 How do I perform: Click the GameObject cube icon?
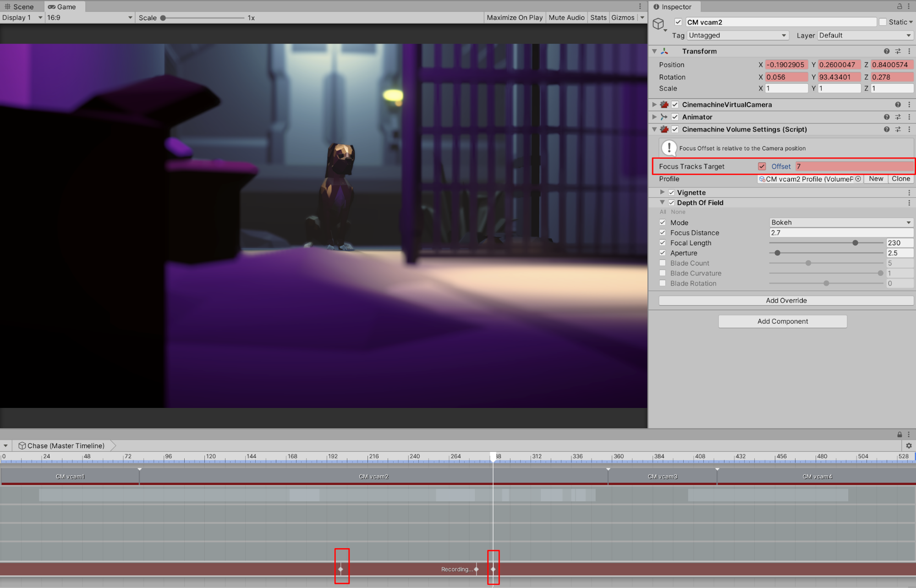658,24
